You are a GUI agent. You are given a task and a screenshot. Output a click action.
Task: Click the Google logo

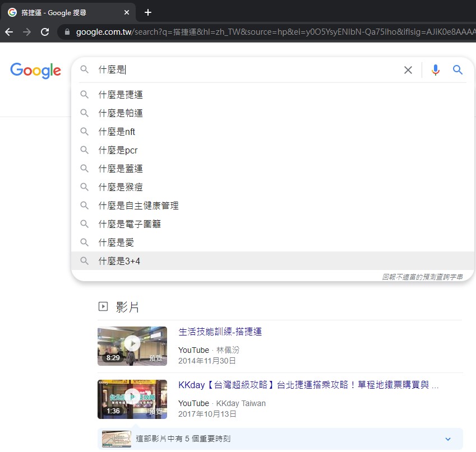35,71
